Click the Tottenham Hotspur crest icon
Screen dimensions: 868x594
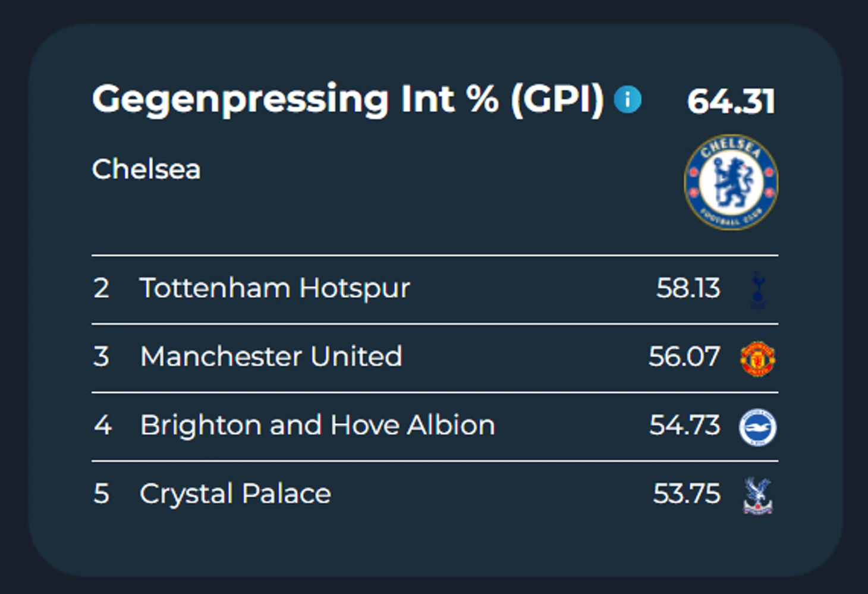[757, 290]
